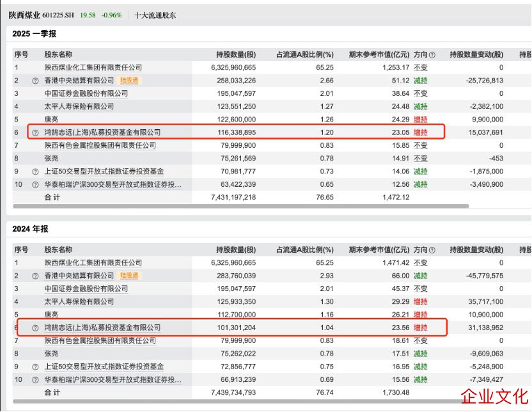The height and width of the screenshot is (412, 532).
Task: Click horizontal scrollbar under 2025 一季报 table
Action: pyautogui.click(x=241, y=206)
